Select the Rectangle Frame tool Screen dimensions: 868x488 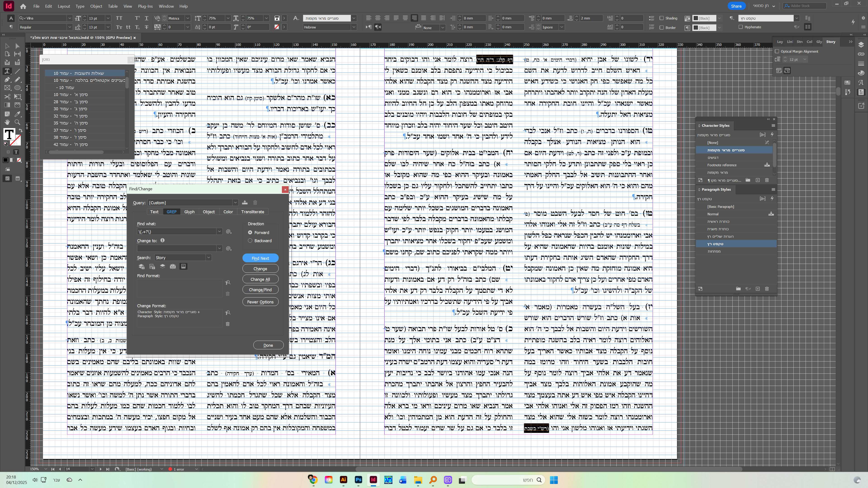[7, 88]
